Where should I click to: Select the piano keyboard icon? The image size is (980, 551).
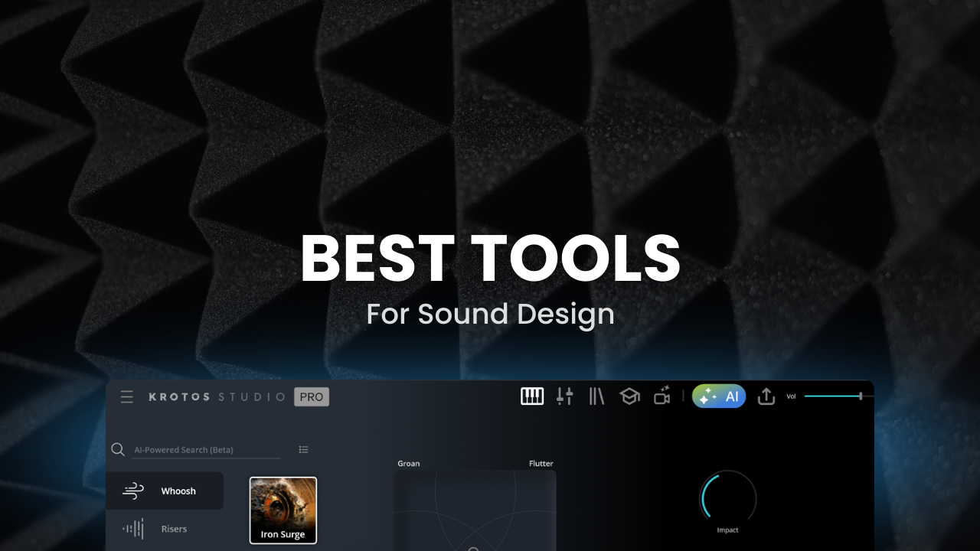[532, 396]
